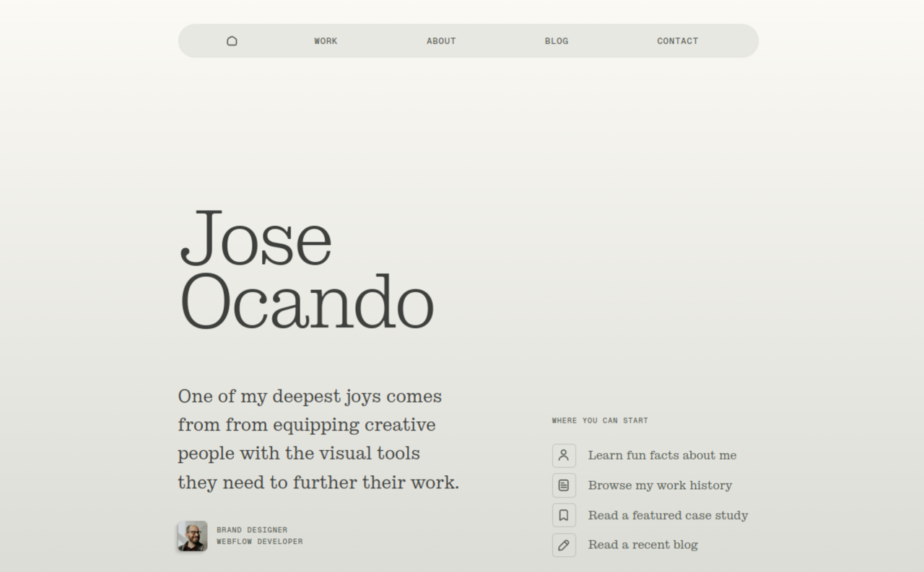Viewport: 924px width, 572px height.
Task: Open the Blog navigation item
Action: pyautogui.click(x=557, y=41)
